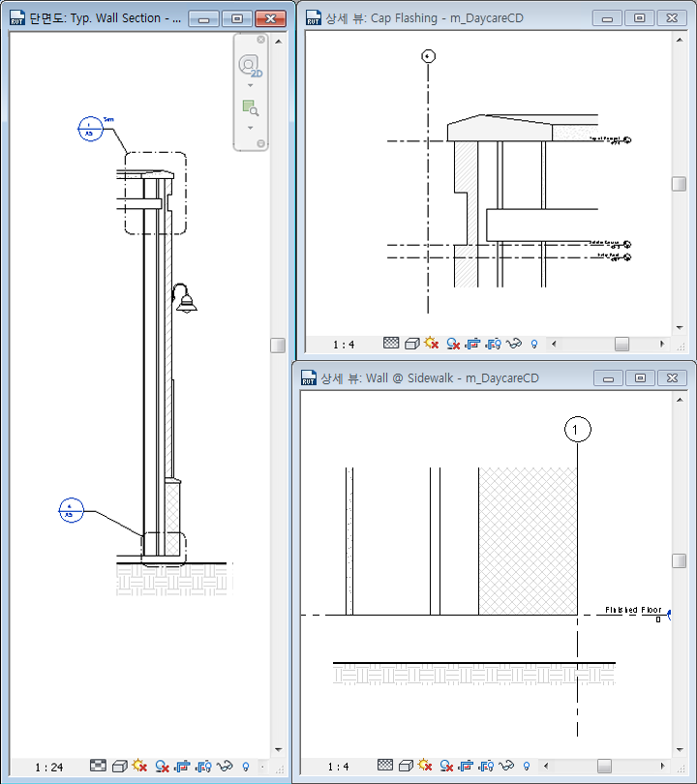
Task: Toggle Shadows in Cap Flashing view
Action: (x=453, y=344)
